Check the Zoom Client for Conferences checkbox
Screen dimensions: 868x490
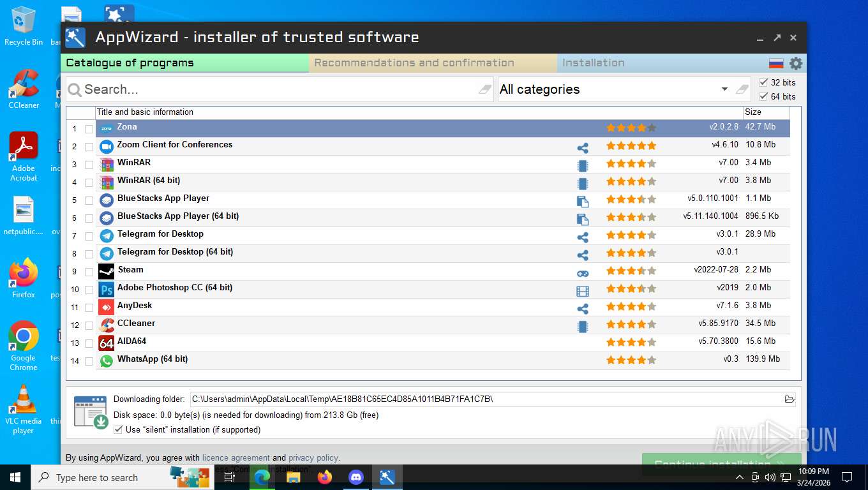(89, 147)
